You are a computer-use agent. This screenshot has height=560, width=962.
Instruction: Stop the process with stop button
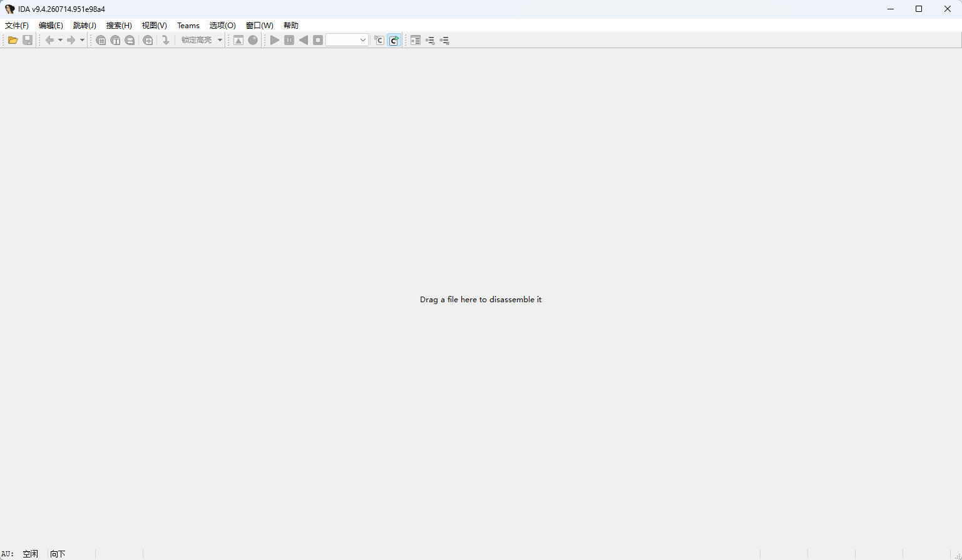(x=318, y=40)
